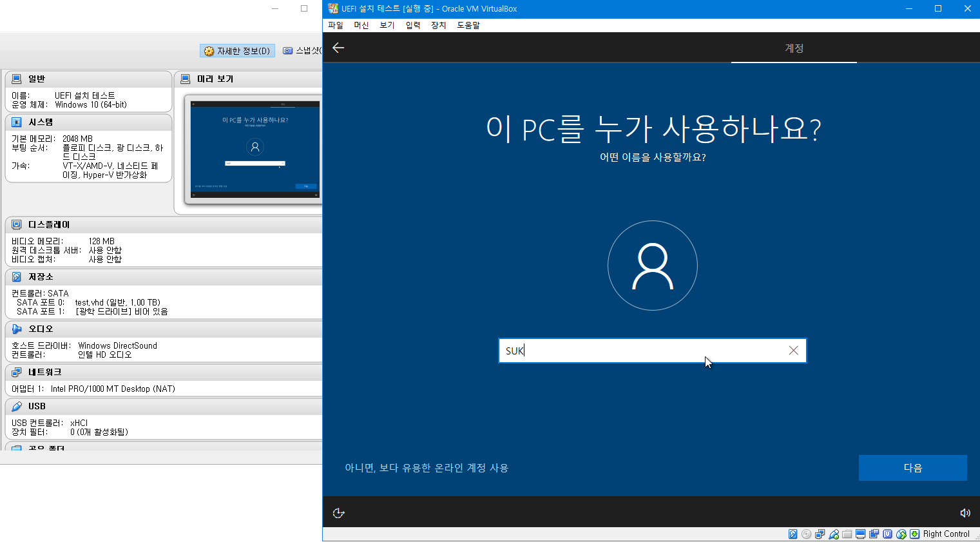Click the 미리 보기 section header
980x542 pixels.
(x=215, y=79)
